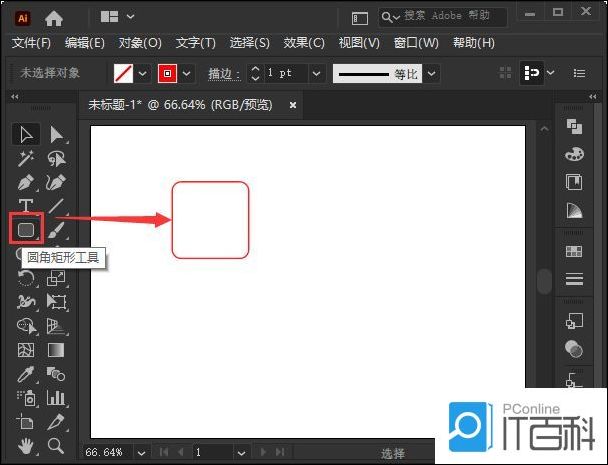Select the Column Graph tool

click(x=57, y=398)
